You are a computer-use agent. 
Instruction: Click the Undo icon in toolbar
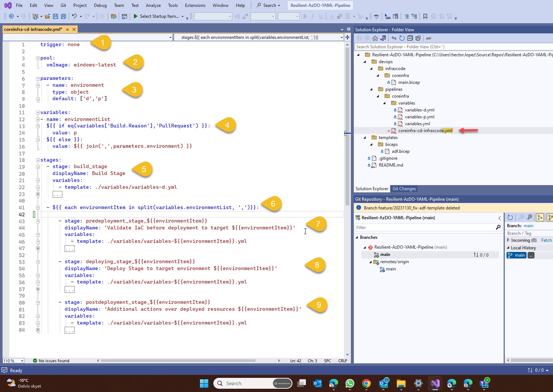pyautogui.click(x=74, y=16)
